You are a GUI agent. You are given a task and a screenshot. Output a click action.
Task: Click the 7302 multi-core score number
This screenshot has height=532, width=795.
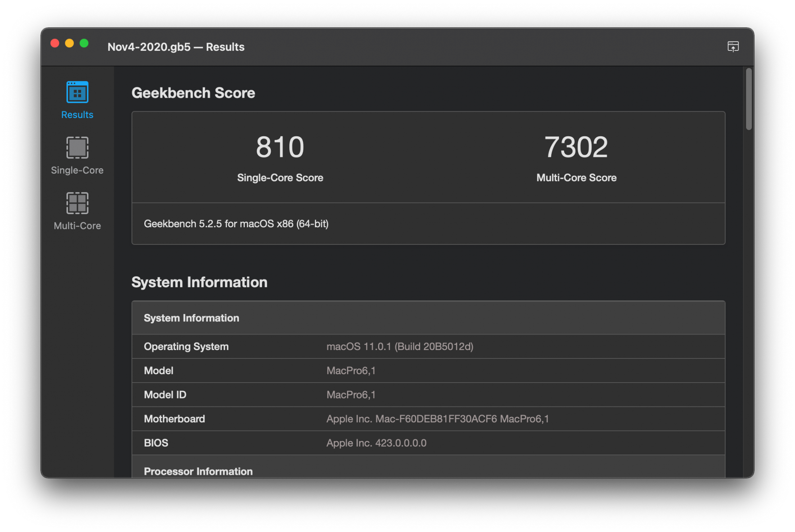tap(576, 147)
